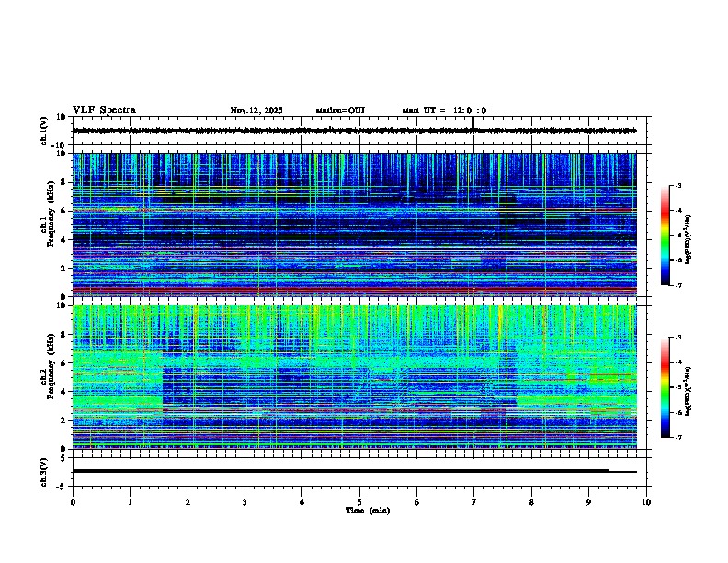Click time axis tick label "8"

point(531,502)
